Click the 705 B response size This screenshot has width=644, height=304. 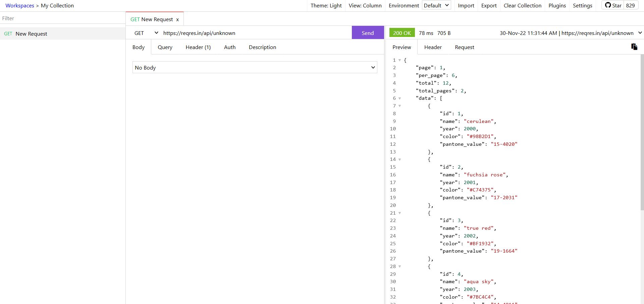tap(444, 33)
